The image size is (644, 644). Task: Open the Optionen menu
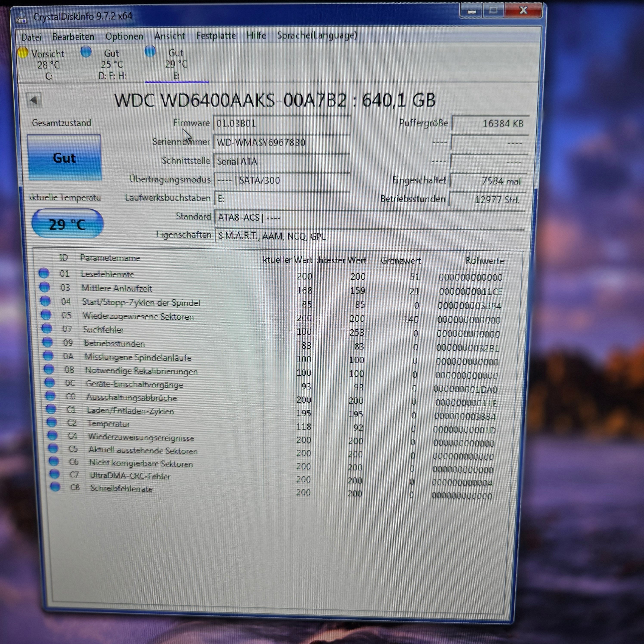(124, 36)
